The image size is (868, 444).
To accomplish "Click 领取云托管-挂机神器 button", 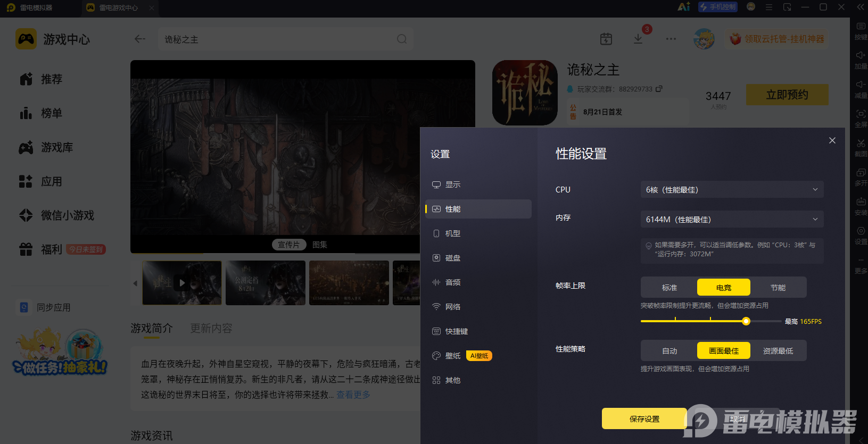I will (x=777, y=39).
